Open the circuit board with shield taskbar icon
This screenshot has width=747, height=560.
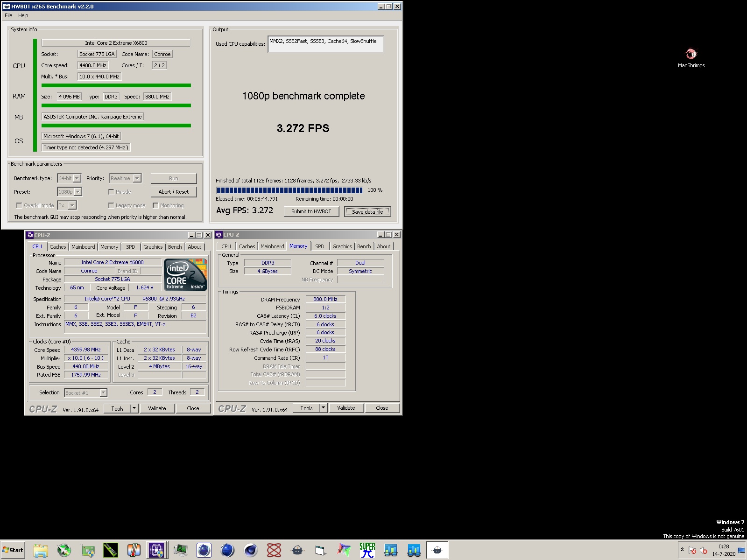tap(87, 550)
